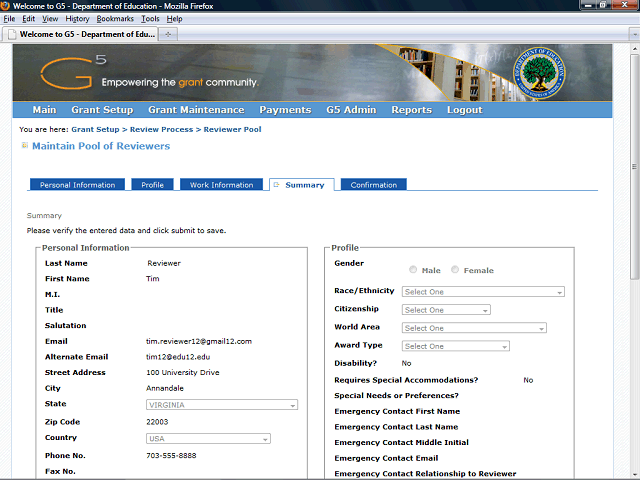The height and width of the screenshot is (480, 640).
Task: Select the Male radio button
Action: [413, 270]
